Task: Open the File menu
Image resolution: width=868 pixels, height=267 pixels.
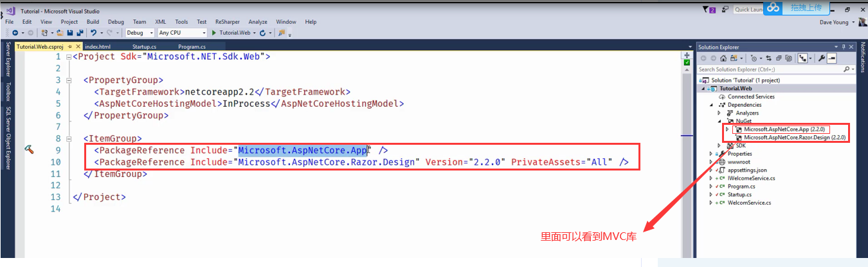Action: tap(9, 22)
